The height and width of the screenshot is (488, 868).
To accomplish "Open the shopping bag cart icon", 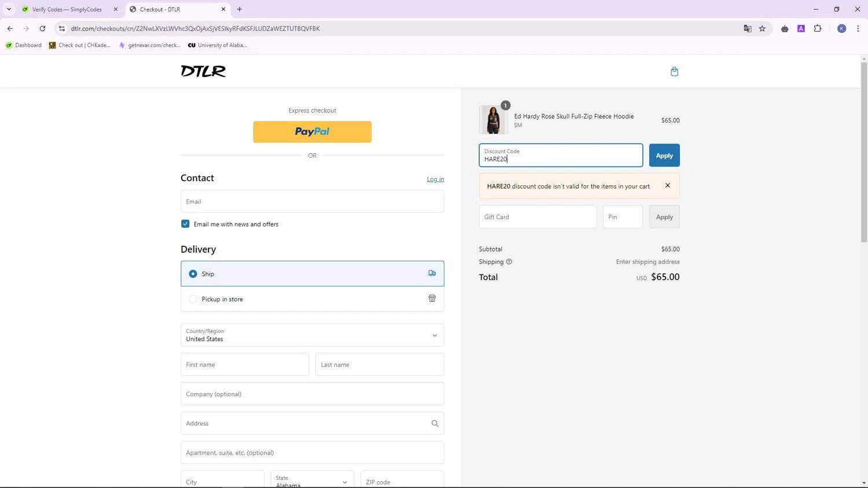I will (x=674, y=72).
